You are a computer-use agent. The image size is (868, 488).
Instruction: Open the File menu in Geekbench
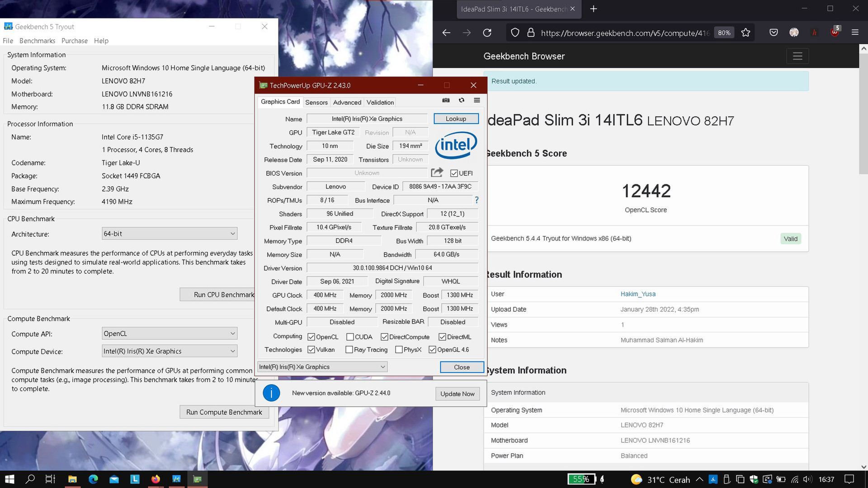tap(8, 41)
